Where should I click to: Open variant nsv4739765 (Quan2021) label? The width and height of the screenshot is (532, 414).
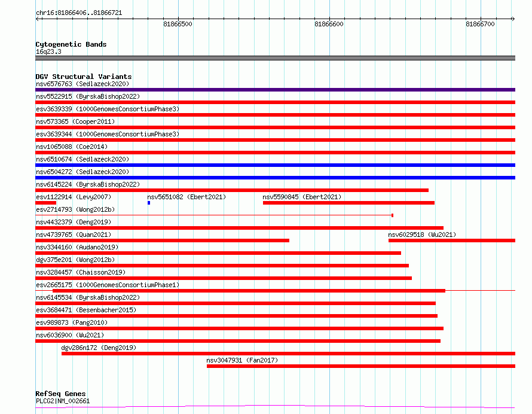click(x=74, y=235)
